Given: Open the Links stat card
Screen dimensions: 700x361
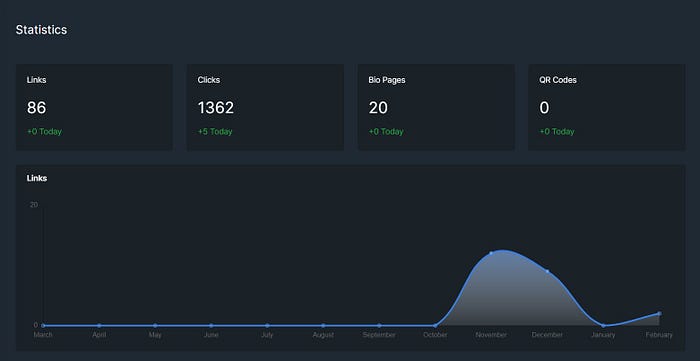Looking at the screenshot, I should (94, 107).
